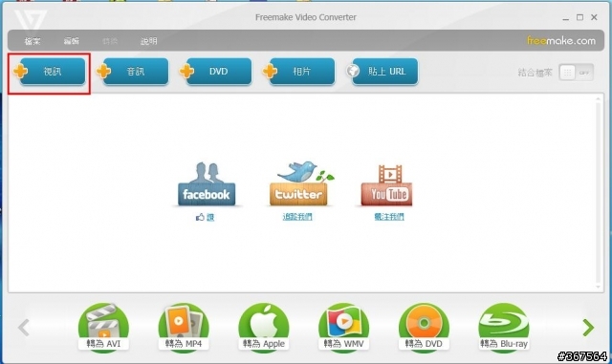Click the 追蹤我們 Twitter follow link
The width and height of the screenshot is (612, 364).
pos(297,217)
